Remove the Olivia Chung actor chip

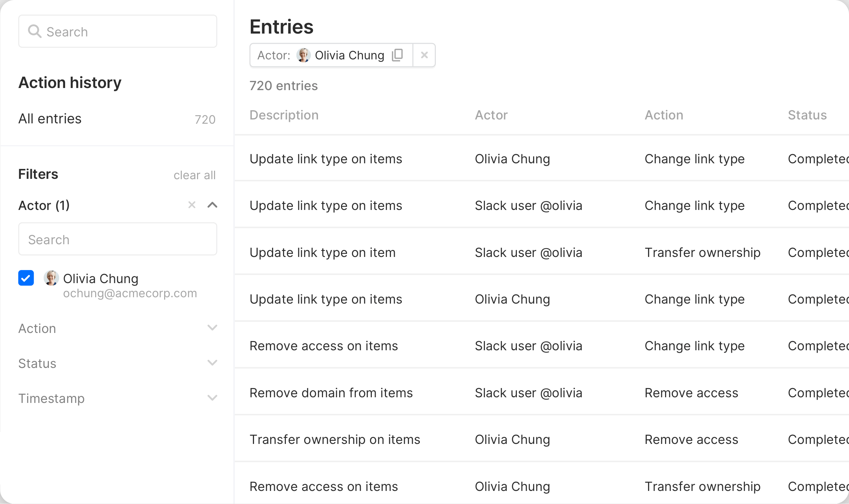coord(424,55)
